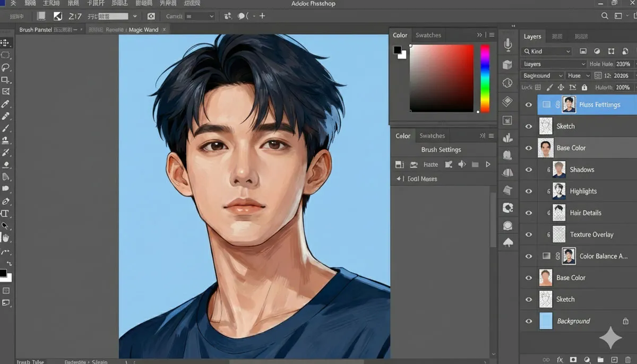This screenshot has height=364, width=637.
Task: Switch to Swatches tab in top color panel
Action: point(428,35)
